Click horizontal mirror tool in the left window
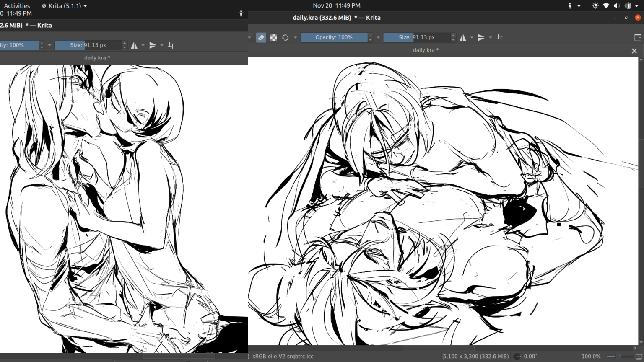The height and width of the screenshot is (362, 644). 134,45
